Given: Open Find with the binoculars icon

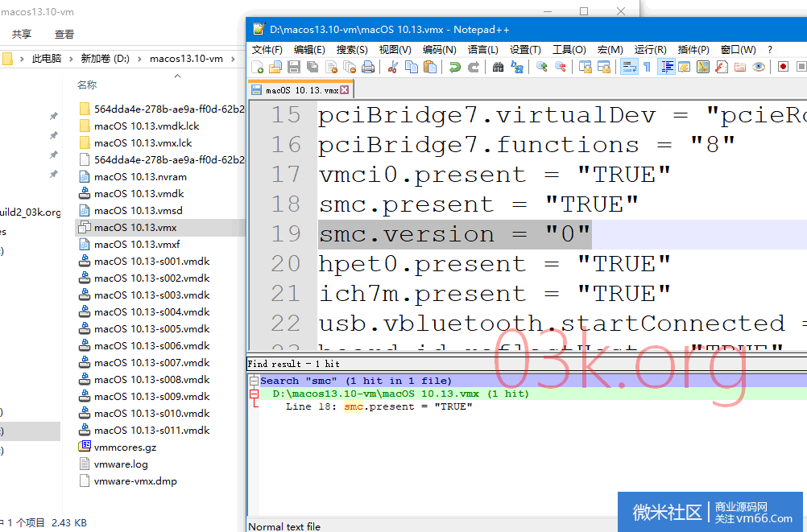Looking at the screenshot, I should 498,67.
